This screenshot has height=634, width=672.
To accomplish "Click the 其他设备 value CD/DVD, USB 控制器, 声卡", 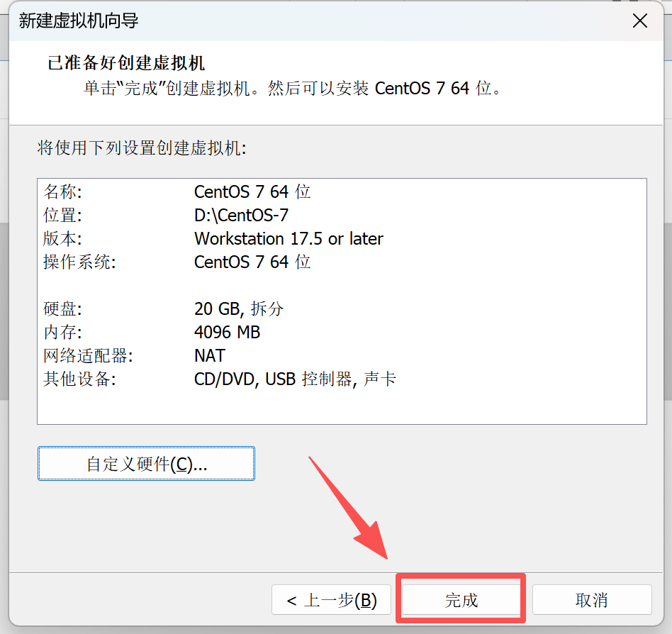I will (x=296, y=379).
